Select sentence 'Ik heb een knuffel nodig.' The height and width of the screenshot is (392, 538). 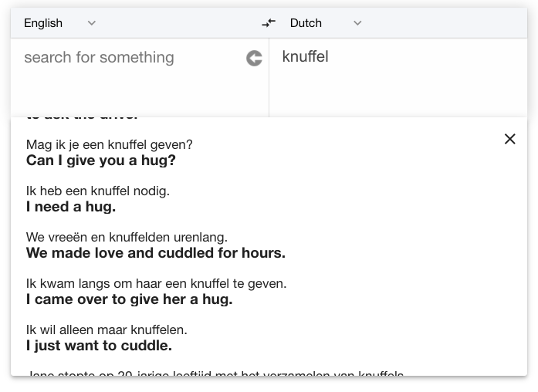click(x=98, y=191)
